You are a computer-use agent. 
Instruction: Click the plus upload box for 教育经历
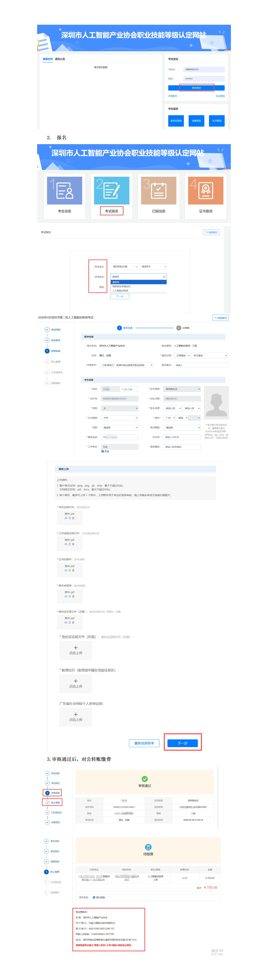(76, 684)
